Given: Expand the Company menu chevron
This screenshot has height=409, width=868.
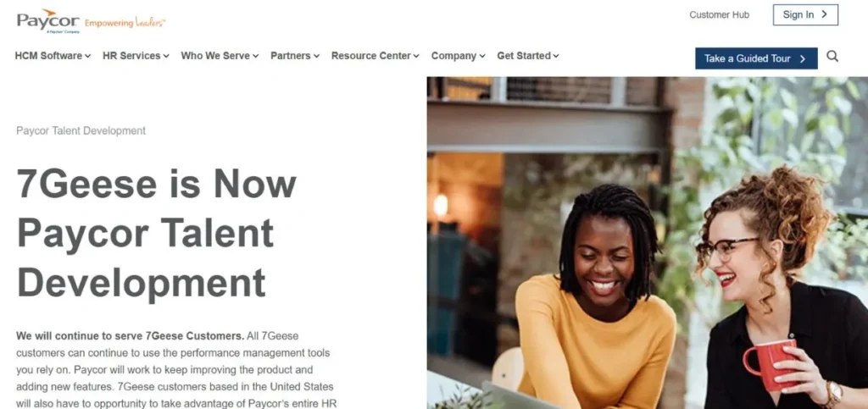Looking at the screenshot, I should tap(482, 57).
